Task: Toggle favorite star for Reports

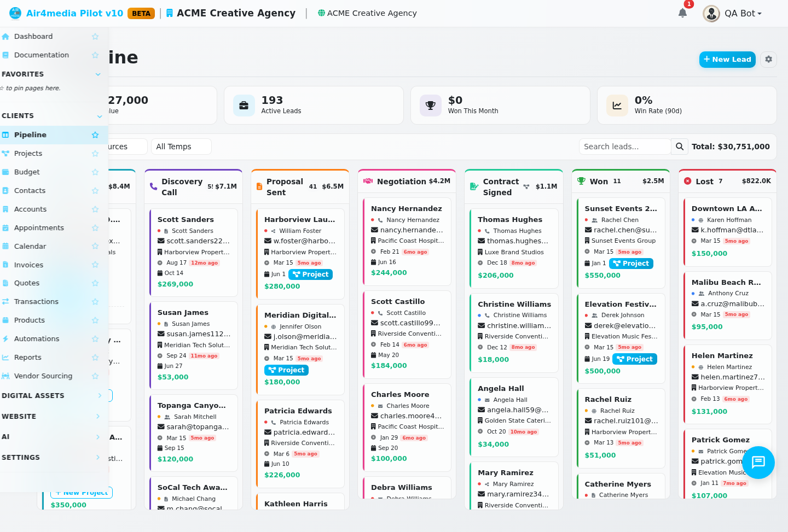Action: (95, 358)
